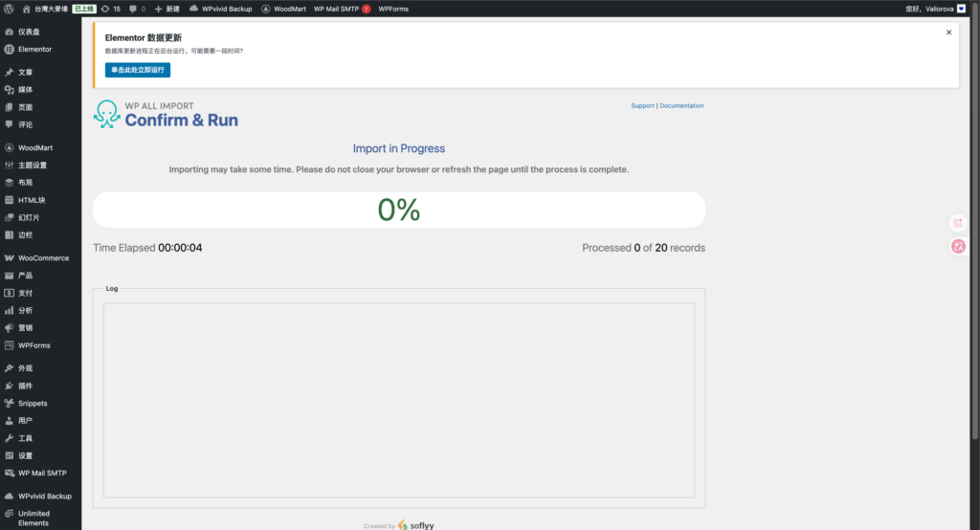Open WP Mail SMTP in sidebar
Image resolution: width=980 pixels, height=530 pixels.
click(x=42, y=474)
